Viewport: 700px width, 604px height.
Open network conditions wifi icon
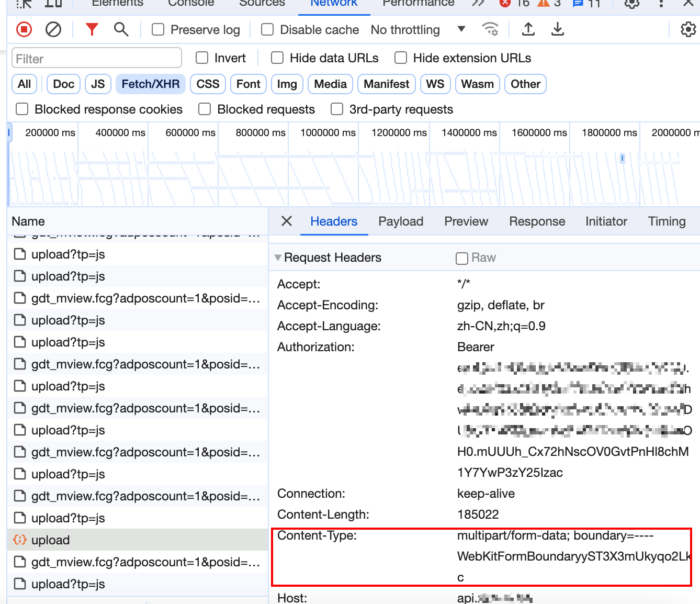coord(490,30)
